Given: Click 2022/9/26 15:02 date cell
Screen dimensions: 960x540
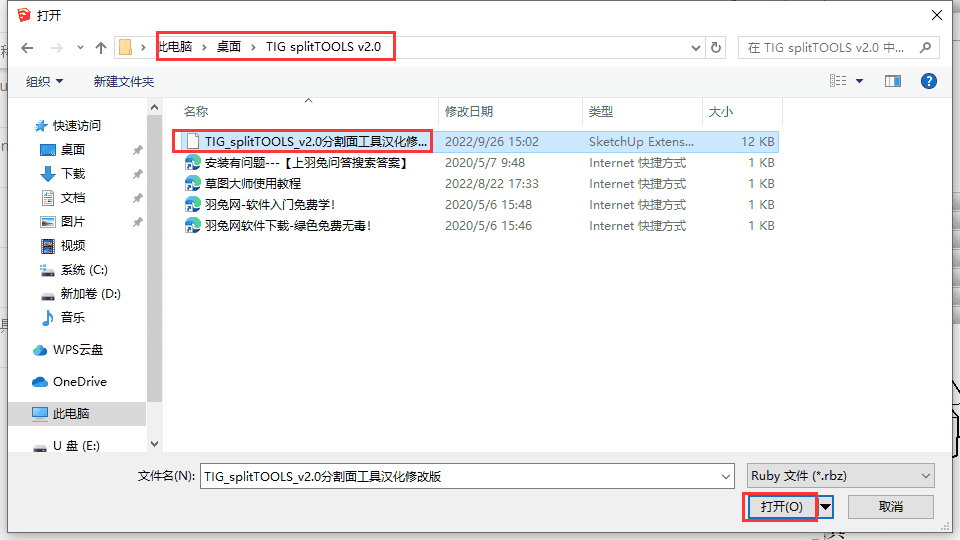Looking at the screenshot, I should tap(492, 141).
